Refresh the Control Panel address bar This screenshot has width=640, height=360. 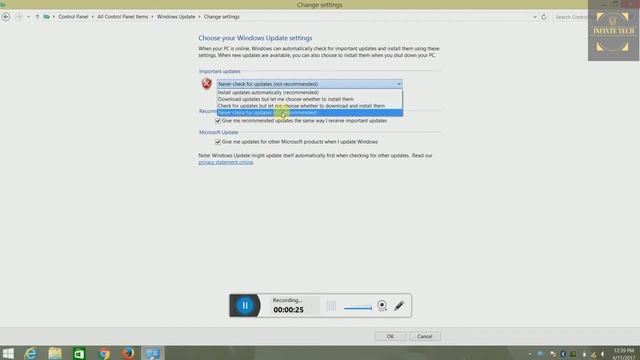544,17
